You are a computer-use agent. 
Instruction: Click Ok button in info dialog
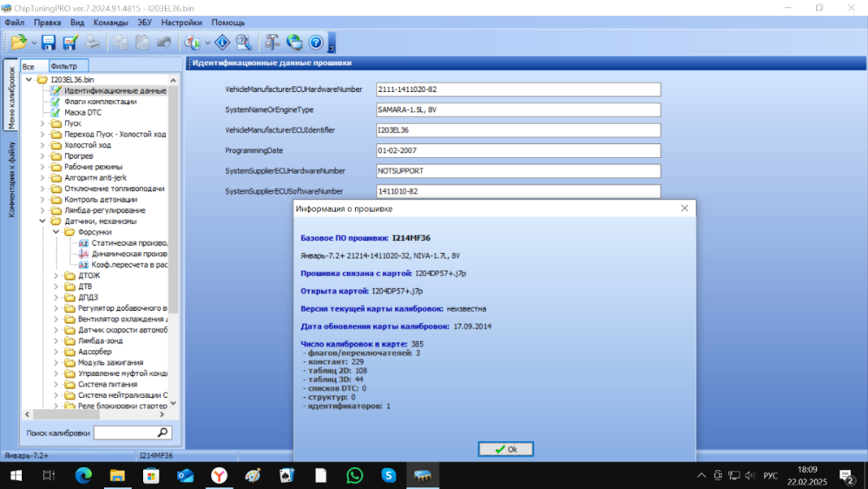pyautogui.click(x=505, y=449)
